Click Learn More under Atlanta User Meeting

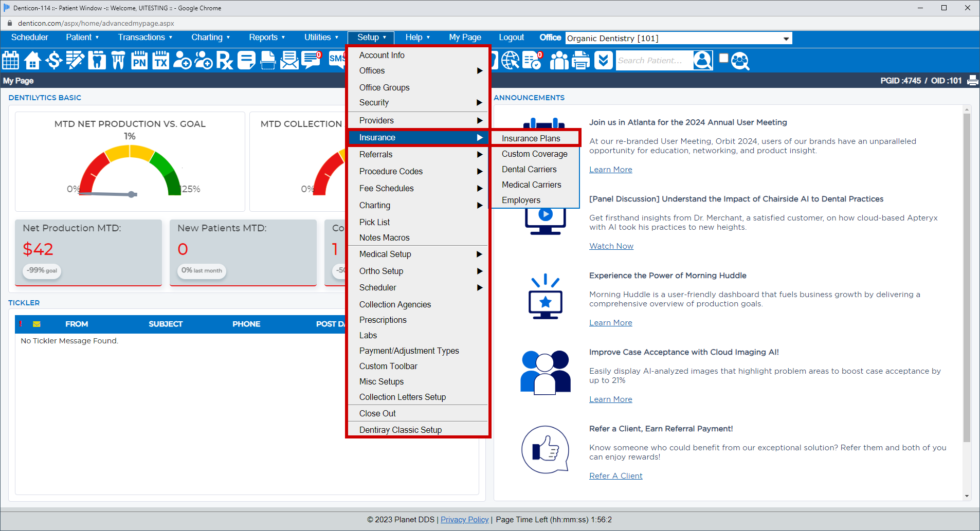pos(610,170)
